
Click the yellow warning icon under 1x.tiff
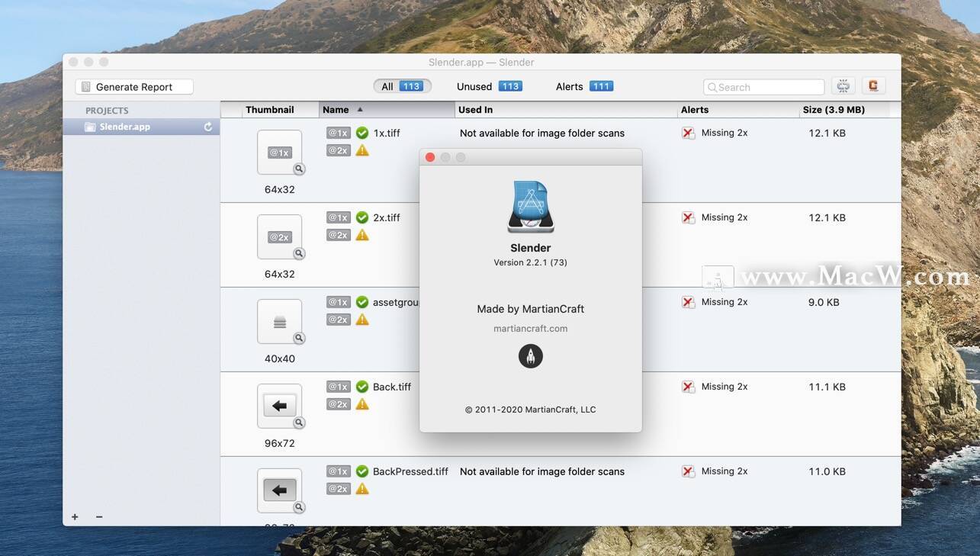(362, 150)
